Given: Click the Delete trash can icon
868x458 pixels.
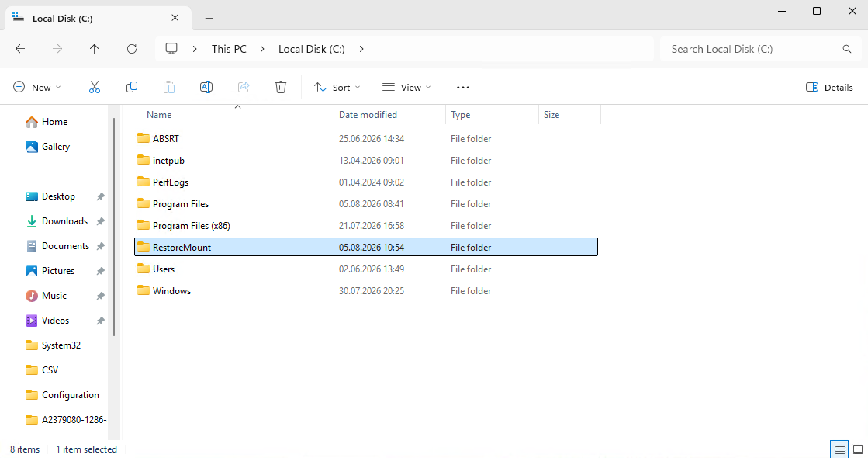Looking at the screenshot, I should 281,87.
